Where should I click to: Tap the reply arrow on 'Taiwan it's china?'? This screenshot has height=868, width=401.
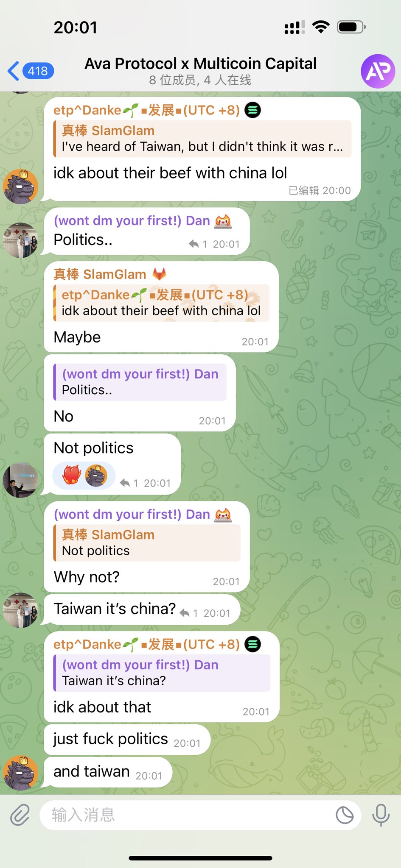pyautogui.click(x=185, y=613)
